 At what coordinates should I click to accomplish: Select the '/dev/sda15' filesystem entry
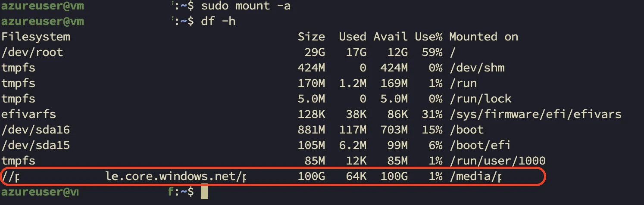click(36, 146)
